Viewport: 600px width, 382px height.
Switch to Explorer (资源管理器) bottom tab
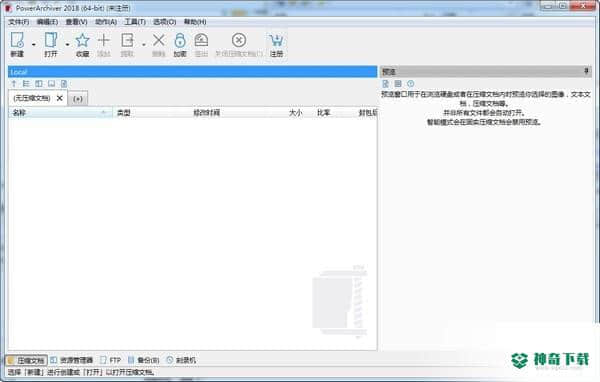(72, 360)
